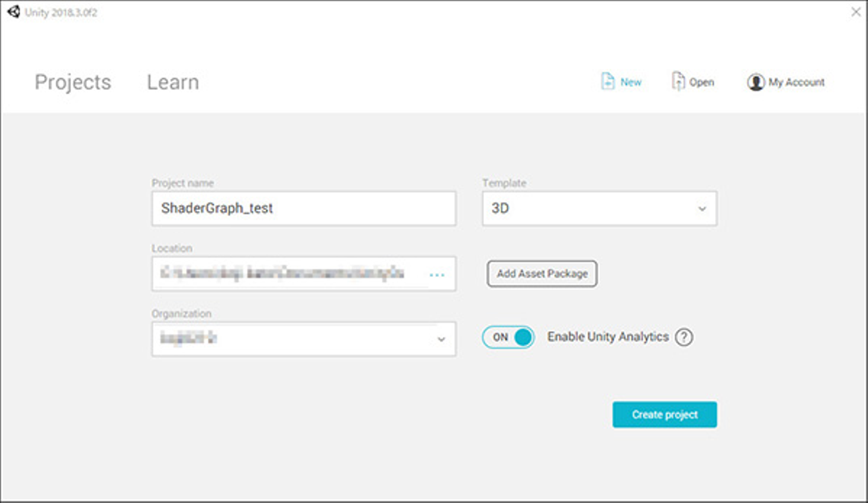Click the New project document icon

[608, 82]
